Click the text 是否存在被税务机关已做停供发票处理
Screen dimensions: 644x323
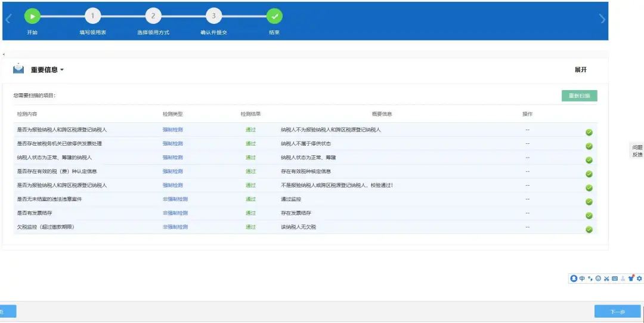tap(59, 144)
